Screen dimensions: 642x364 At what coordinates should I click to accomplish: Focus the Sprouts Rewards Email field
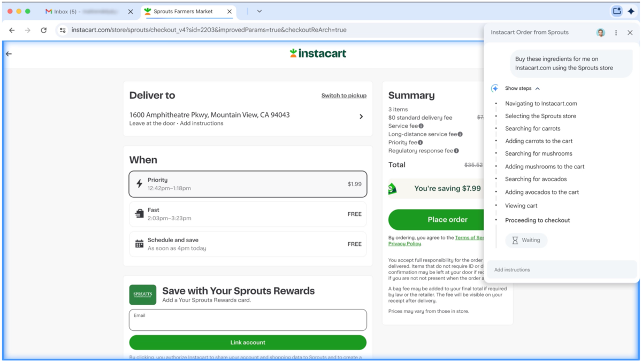tap(248, 320)
